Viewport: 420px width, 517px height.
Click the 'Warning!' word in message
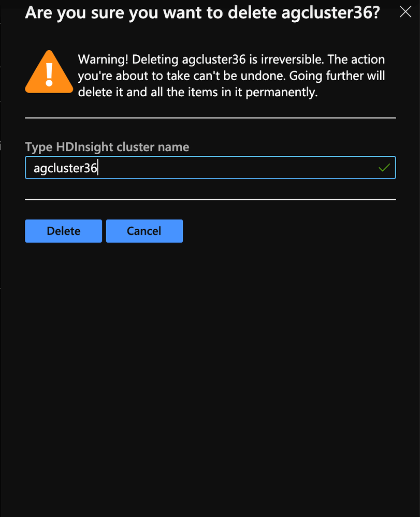point(103,60)
